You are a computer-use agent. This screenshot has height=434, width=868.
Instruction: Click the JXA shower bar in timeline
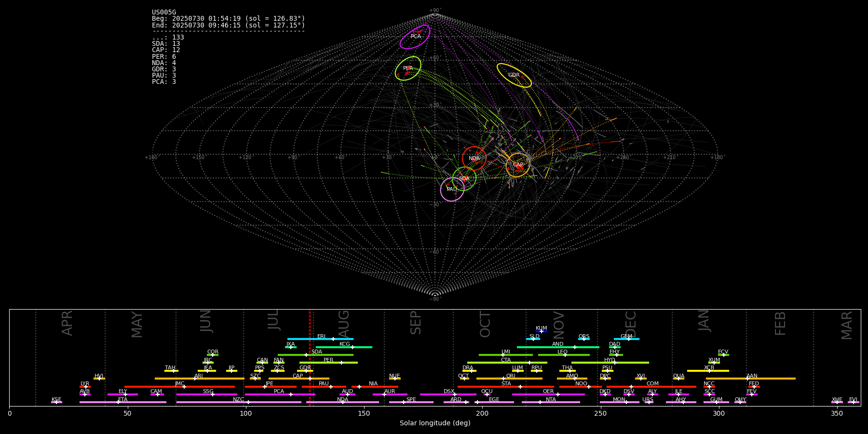click(x=291, y=347)
